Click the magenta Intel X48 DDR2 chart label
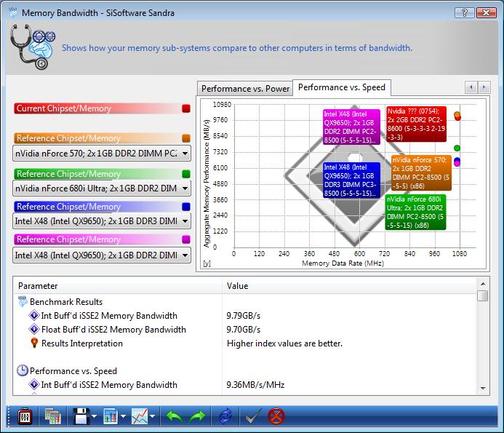Screen dimensions: 504x433 coord(351,127)
